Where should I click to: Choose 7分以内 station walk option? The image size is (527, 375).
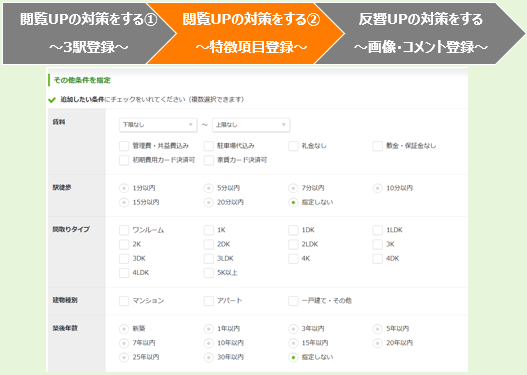(293, 188)
